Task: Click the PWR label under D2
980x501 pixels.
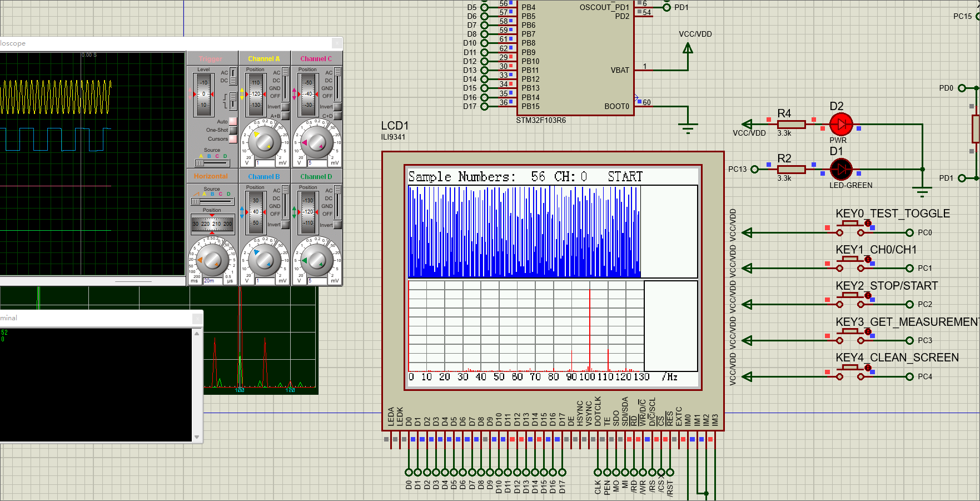Action: 838,140
